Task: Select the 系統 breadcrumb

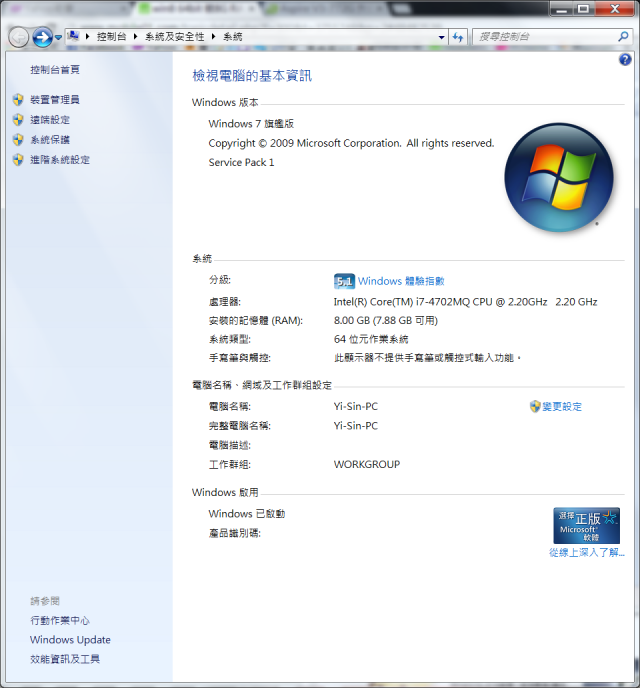Action: click(232, 36)
